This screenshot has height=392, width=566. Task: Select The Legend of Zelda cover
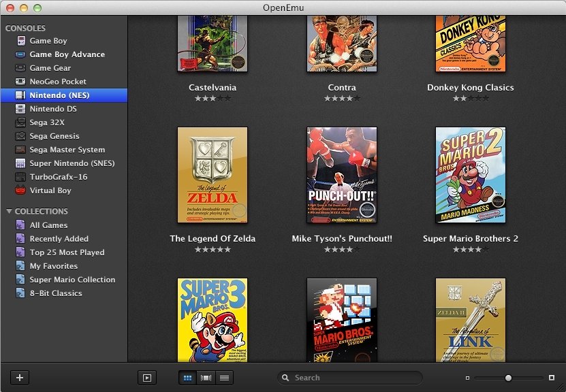pyautogui.click(x=213, y=175)
